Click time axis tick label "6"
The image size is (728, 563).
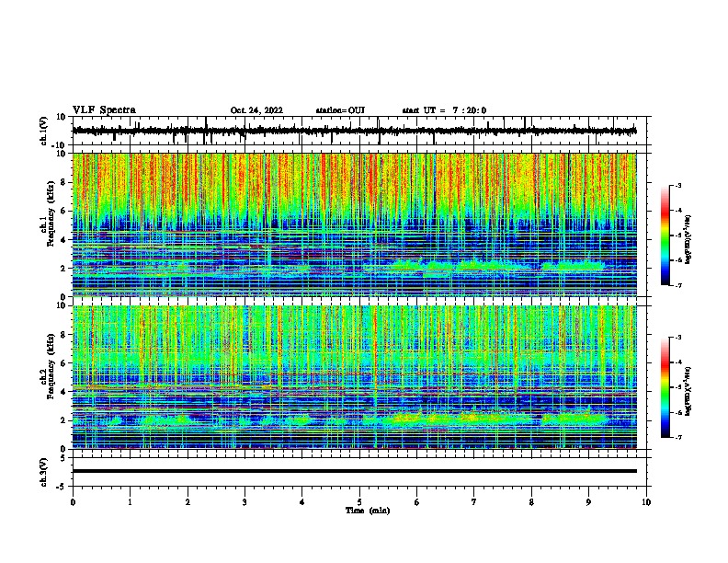416,502
